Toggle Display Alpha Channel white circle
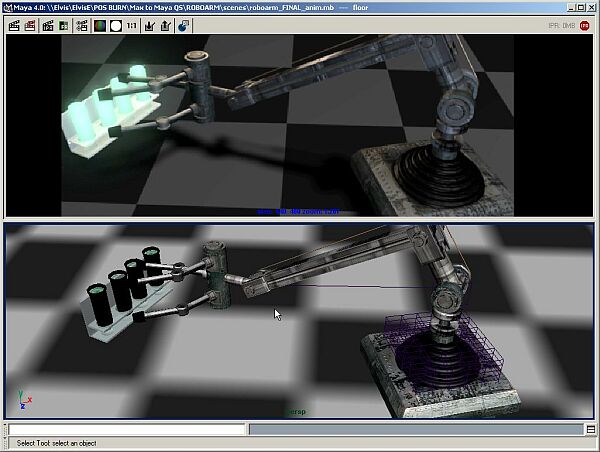Image resolution: width=600 pixels, height=452 pixels. click(x=115, y=26)
